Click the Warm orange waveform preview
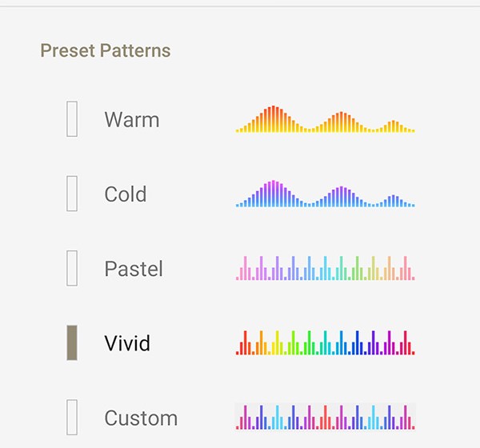480x448 pixels. pyautogui.click(x=325, y=119)
